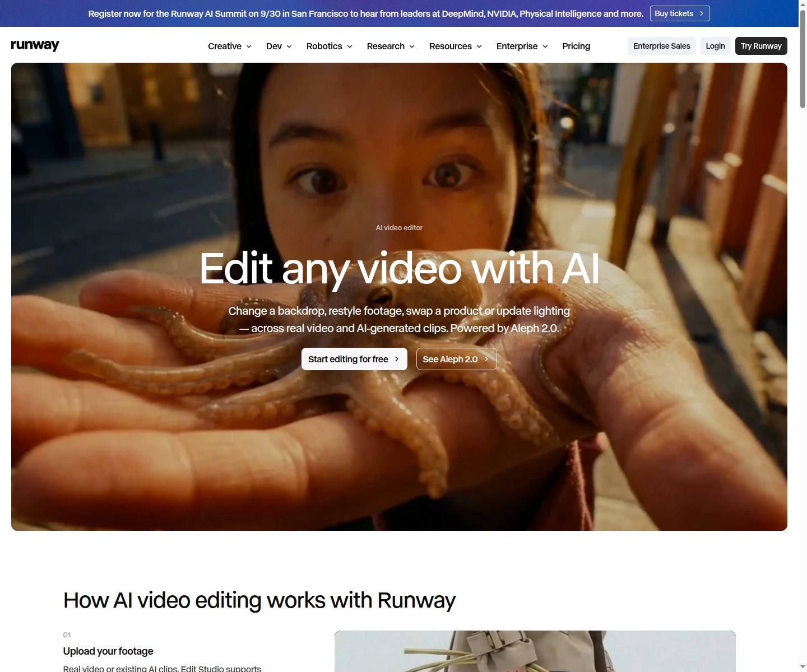Click the step demo thumbnail image
This screenshot has width=807, height=672.
point(535,651)
